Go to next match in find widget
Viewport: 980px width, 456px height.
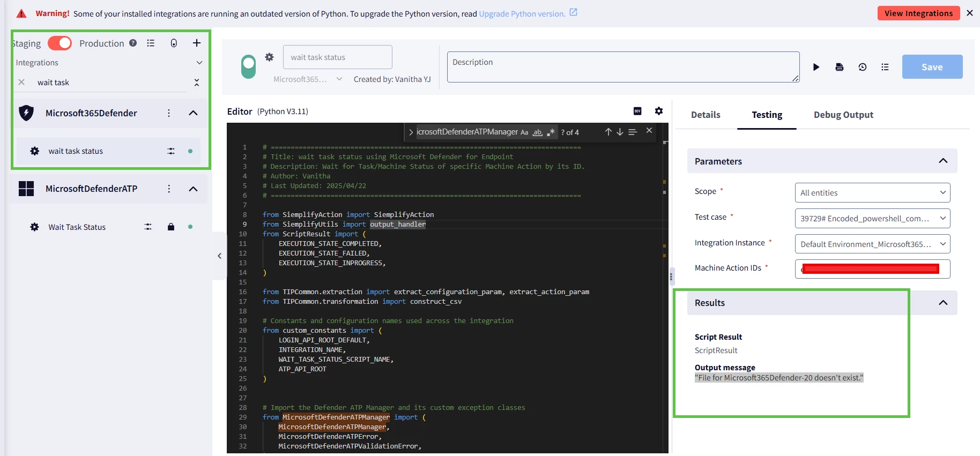click(x=620, y=132)
